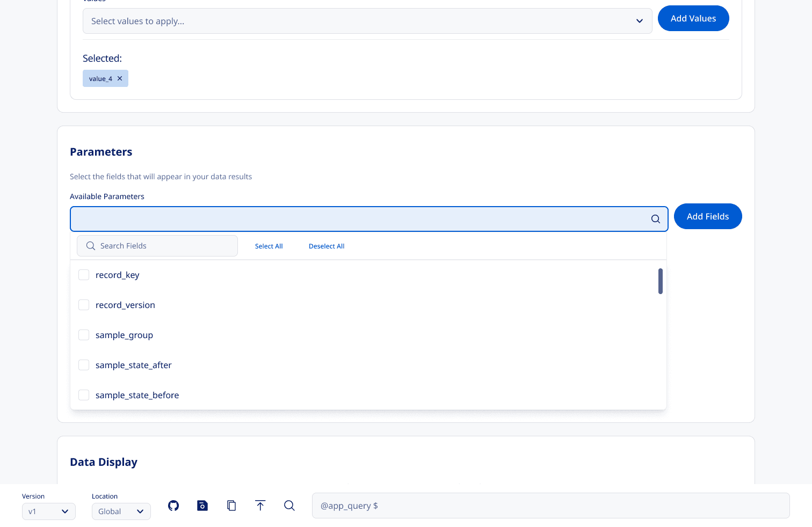This screenshot has width=812, height=527.
Task: Click magnifier icon in Search Fields
Action: [91, 246]
